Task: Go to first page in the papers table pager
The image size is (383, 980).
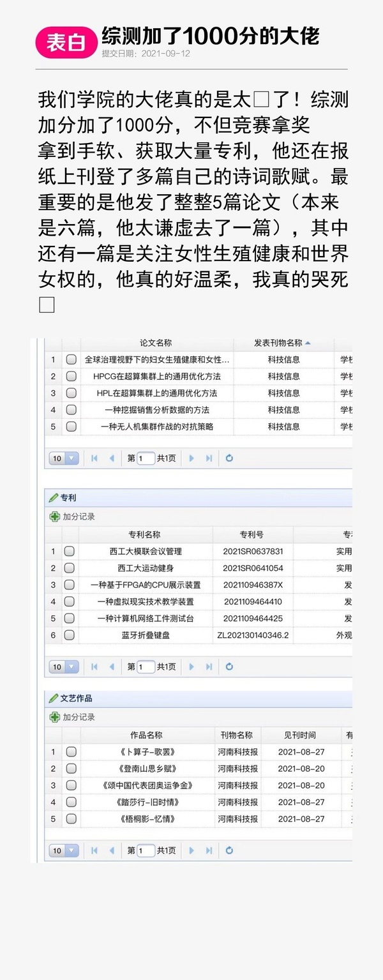Action: [94, 458]
